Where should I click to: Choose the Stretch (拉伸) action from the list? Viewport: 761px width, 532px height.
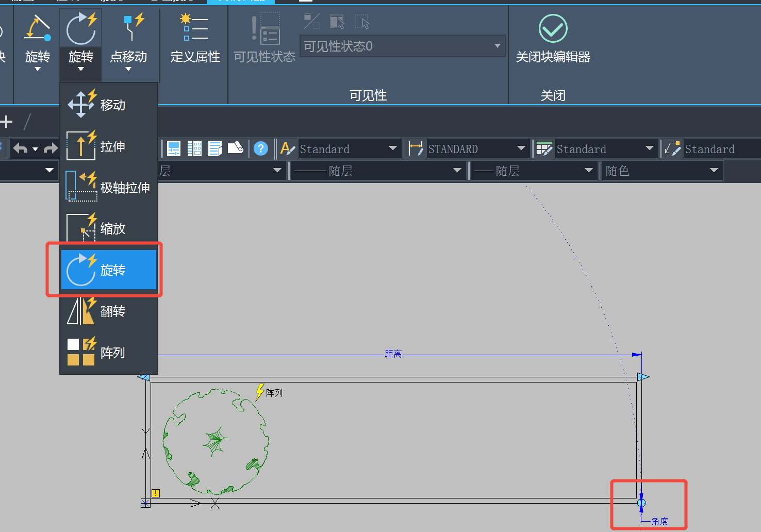[108, 146]
